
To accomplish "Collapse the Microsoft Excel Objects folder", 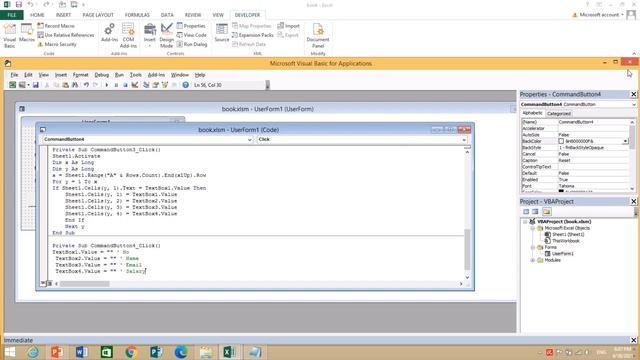I will (x=533, y=228).
